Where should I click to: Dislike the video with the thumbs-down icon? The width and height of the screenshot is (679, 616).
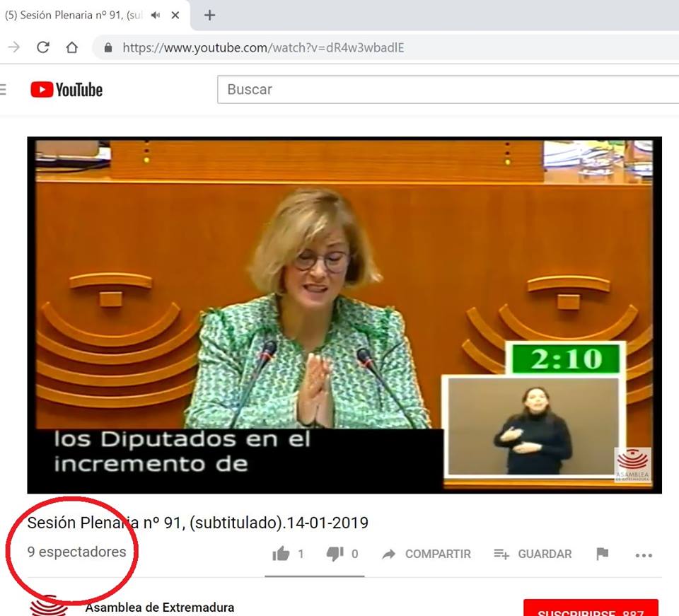[335, 554]
